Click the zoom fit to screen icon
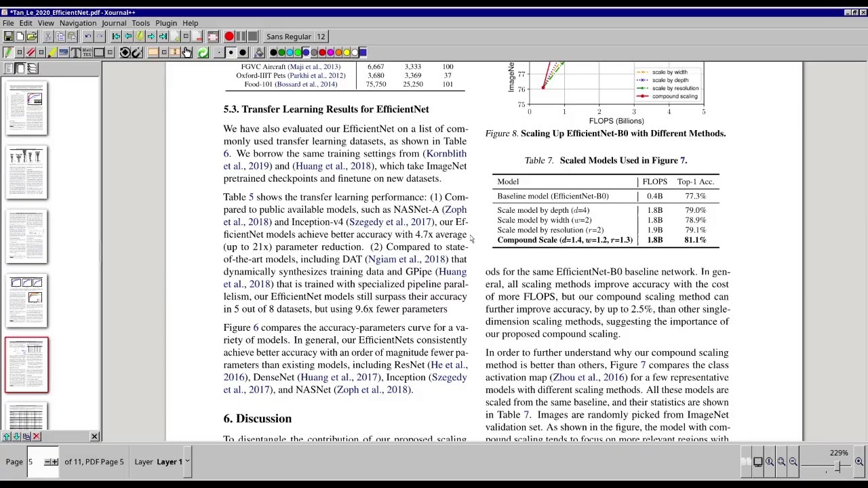This screenshot has height=488, width=868. tap(781, 462)
